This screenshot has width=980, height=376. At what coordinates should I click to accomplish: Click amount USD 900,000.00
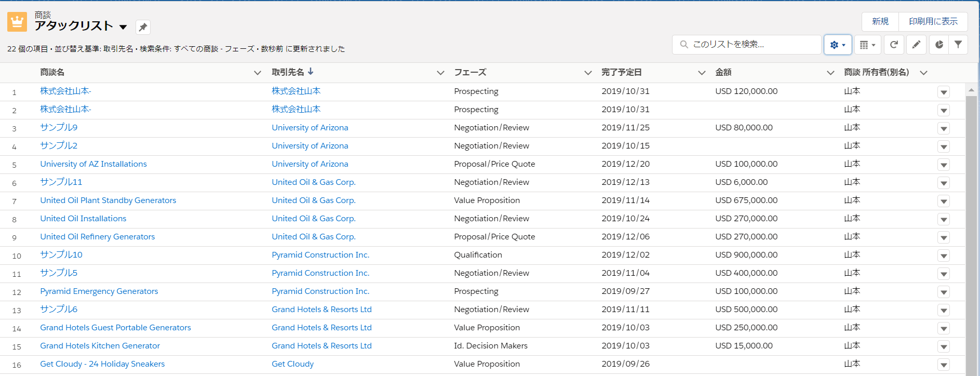click(x=746, y=254)
